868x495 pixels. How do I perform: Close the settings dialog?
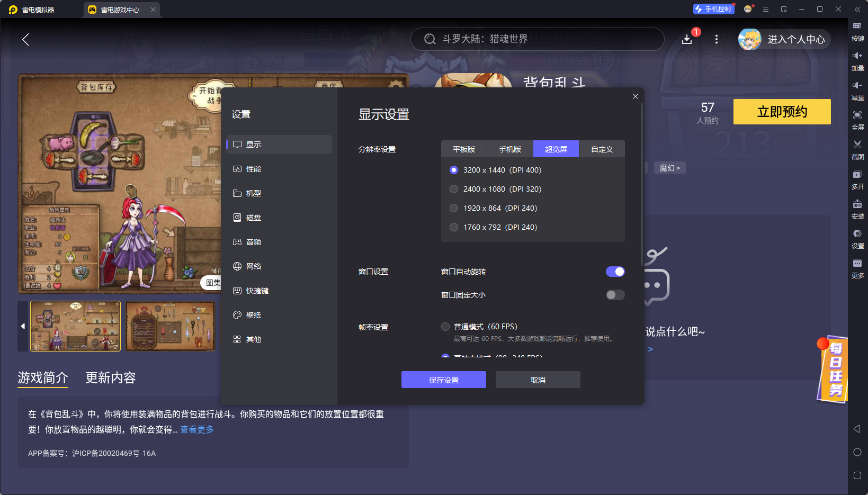click(636, 96)
